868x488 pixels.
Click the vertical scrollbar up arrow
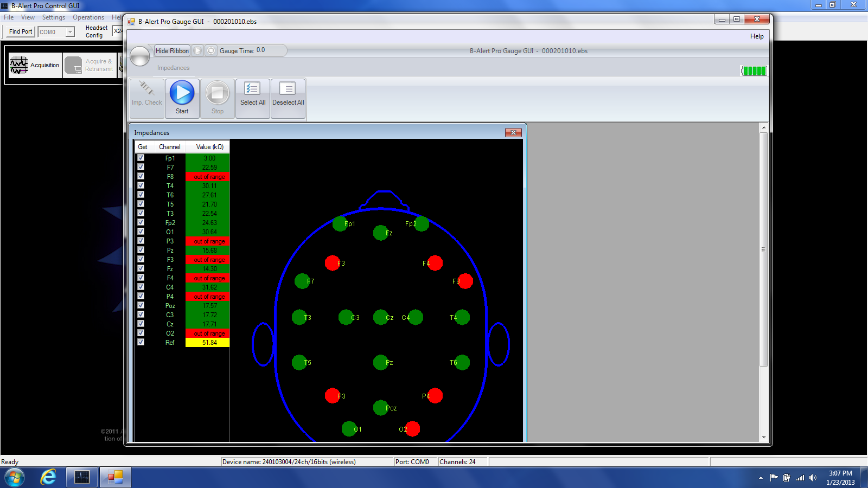764,127
